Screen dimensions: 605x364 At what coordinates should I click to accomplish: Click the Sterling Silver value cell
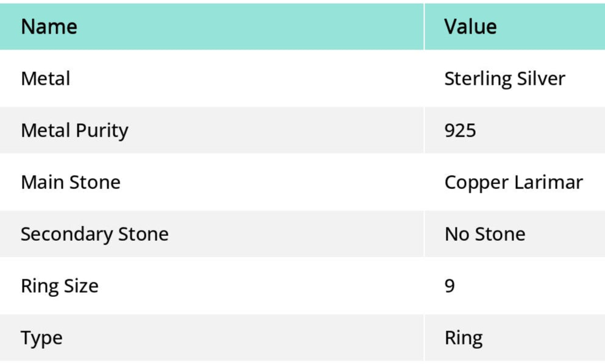pyautogui.click(x=504, y=79)
